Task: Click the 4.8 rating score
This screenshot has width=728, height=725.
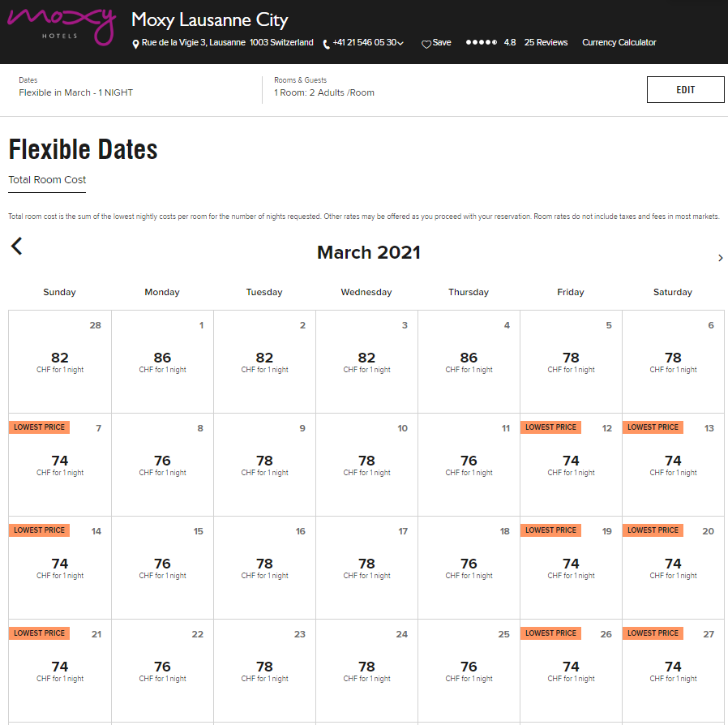Action: pyautogui.click(x=510, y=42)
